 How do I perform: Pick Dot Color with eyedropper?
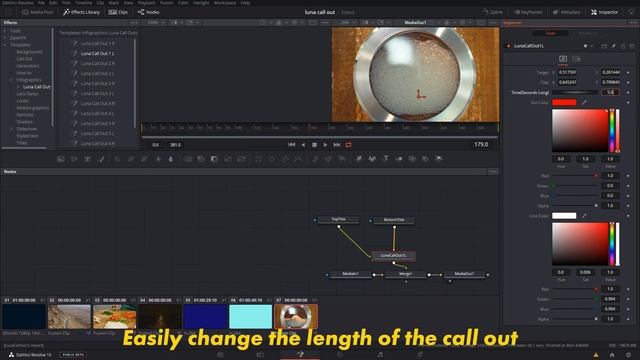584,102
